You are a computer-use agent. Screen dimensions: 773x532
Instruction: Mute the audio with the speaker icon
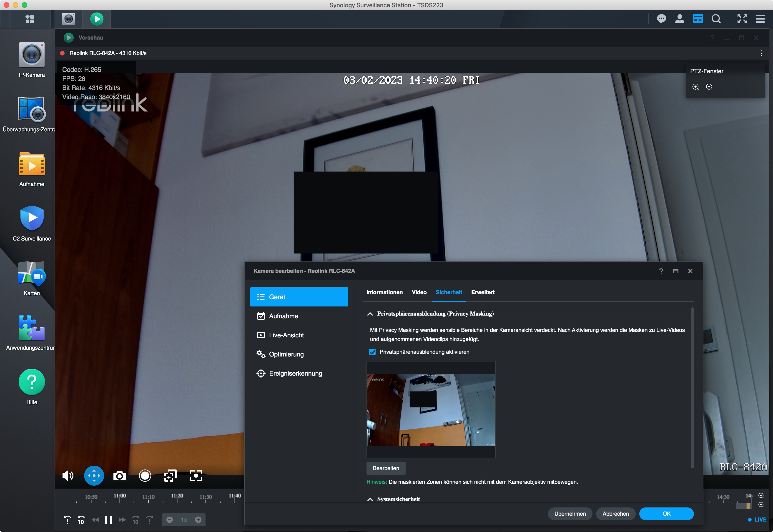coord(68,476)
